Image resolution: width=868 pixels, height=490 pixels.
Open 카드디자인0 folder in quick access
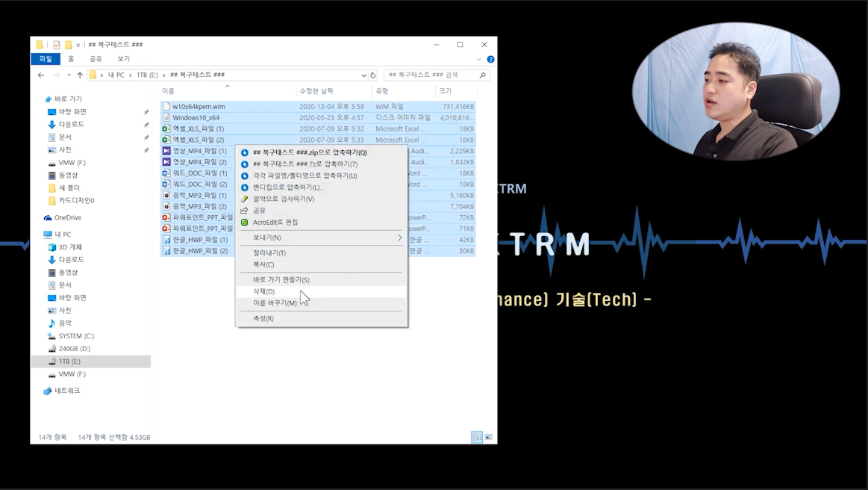point(76,201)
